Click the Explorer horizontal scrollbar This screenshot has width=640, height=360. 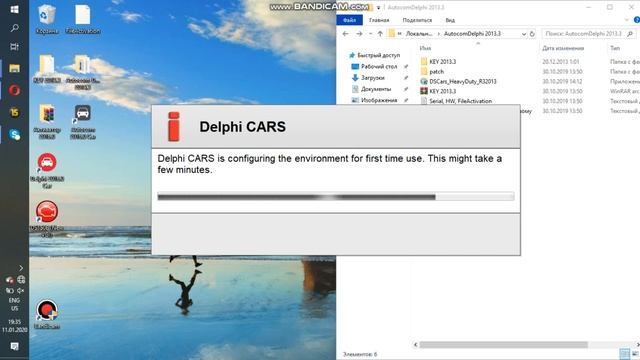[504, 345]
